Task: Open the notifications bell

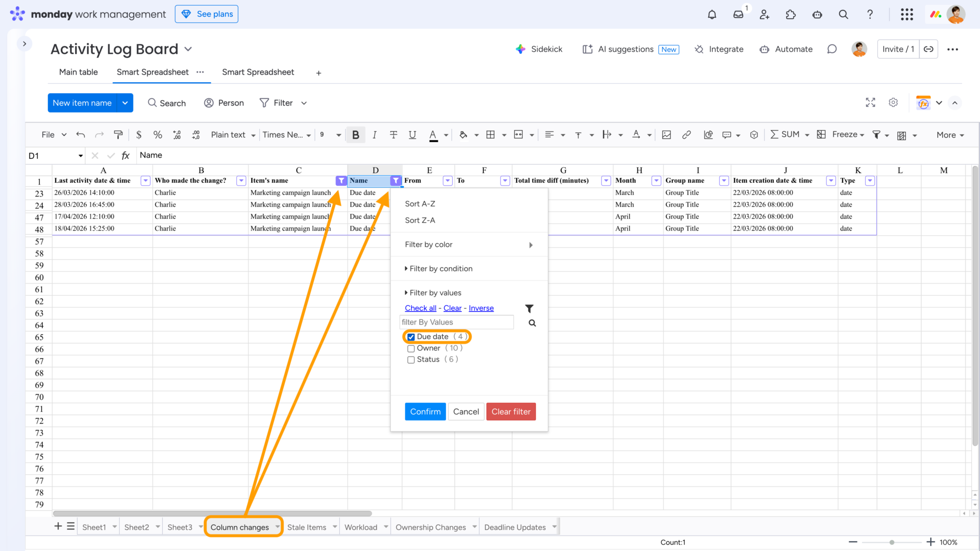Action: coord(712,14)
